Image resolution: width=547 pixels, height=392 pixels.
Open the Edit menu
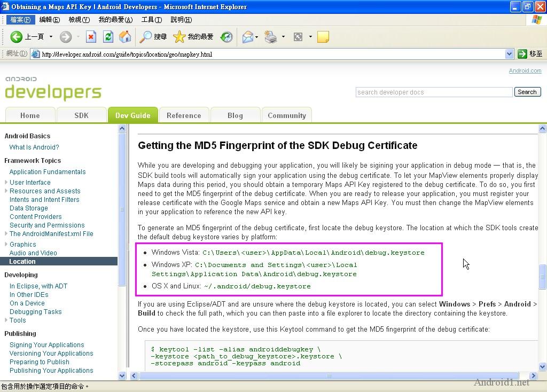click(x=50, y=20)
